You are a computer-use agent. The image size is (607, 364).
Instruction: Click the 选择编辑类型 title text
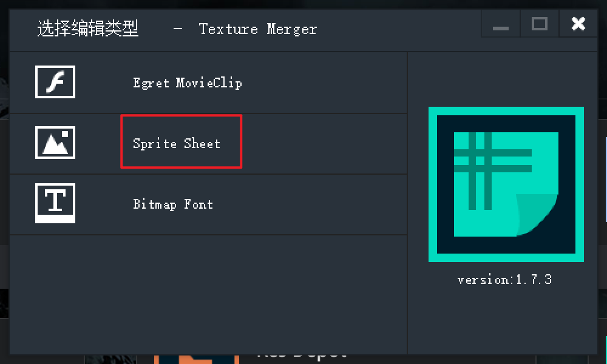88,29
